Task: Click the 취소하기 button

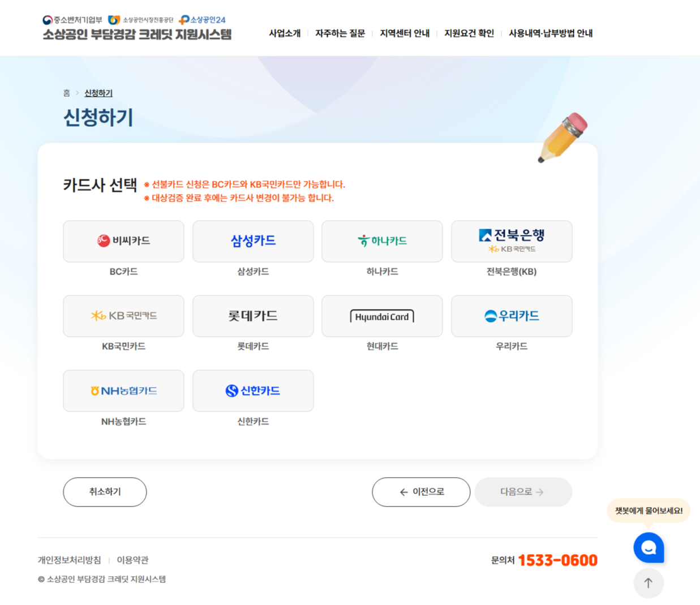Action: pyautogui.click(x=105, y=492)
